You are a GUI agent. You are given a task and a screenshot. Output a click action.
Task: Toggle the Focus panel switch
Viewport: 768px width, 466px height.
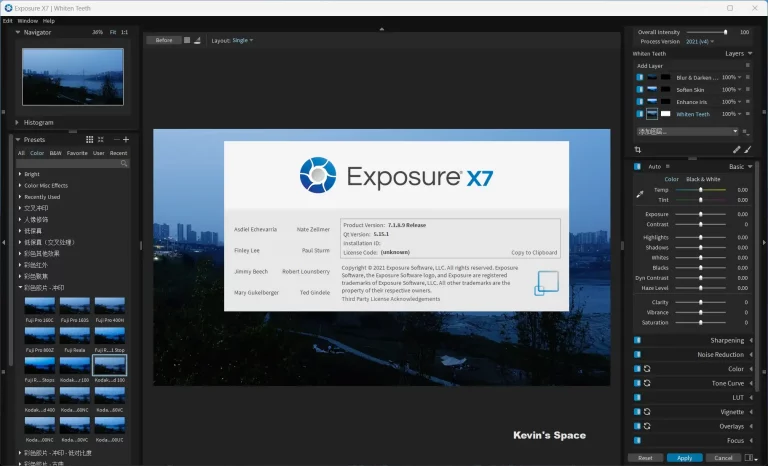[x=637, y=441]
